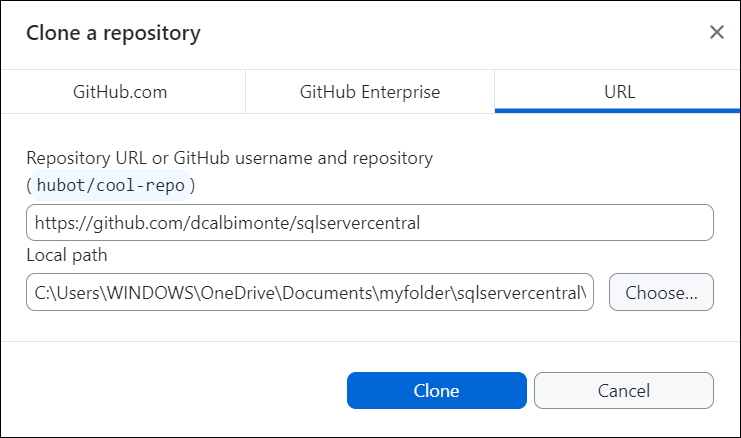Viewport: 741px width, 438px height.
Task: Select the URL tab
Action: tap(620, 92)
